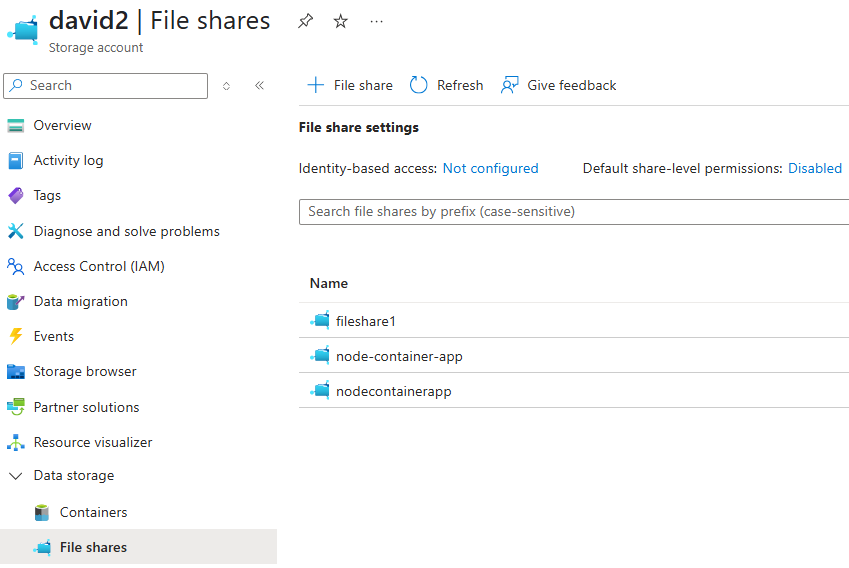
Task: Toggle expand-collapse all menu groups
Action: click(x=226, y=86)
